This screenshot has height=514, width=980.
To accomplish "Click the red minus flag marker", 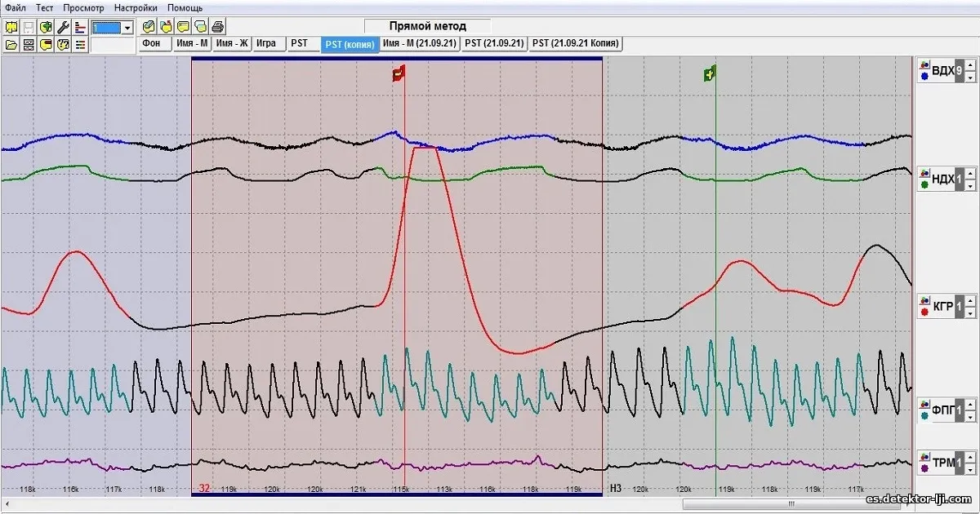I will (x=399, y=75).
